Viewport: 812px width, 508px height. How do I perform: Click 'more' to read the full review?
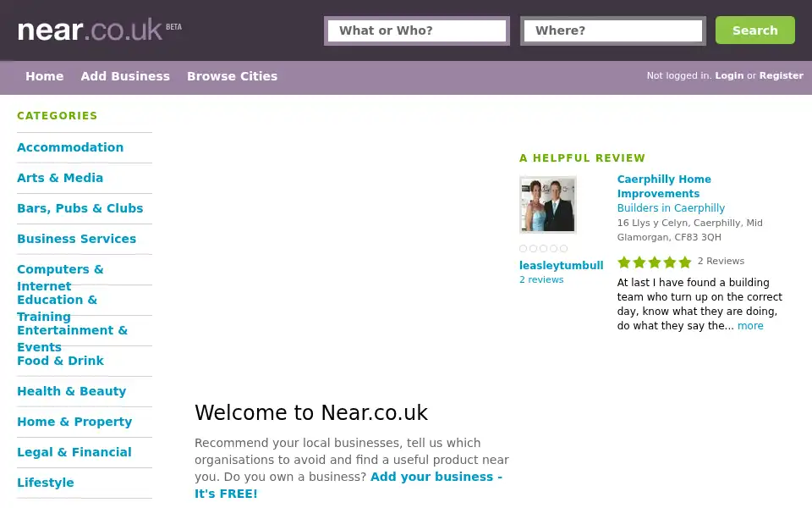[750, 326]
